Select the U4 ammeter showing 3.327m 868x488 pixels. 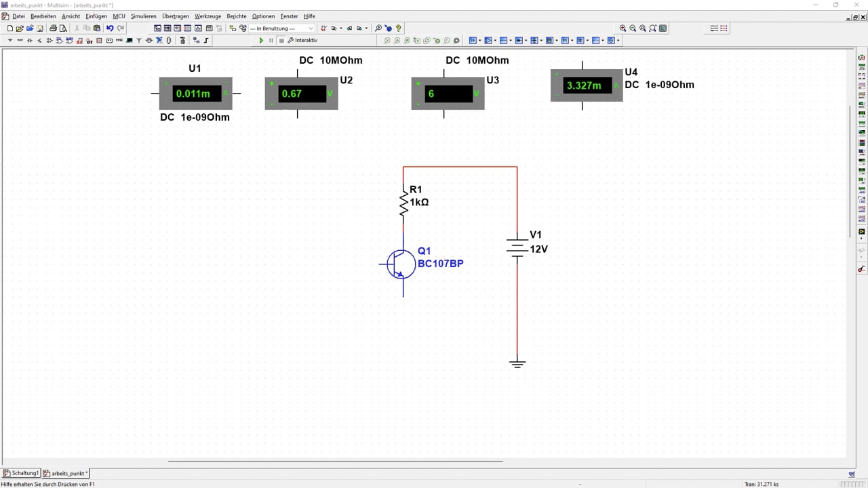point(587,85)
